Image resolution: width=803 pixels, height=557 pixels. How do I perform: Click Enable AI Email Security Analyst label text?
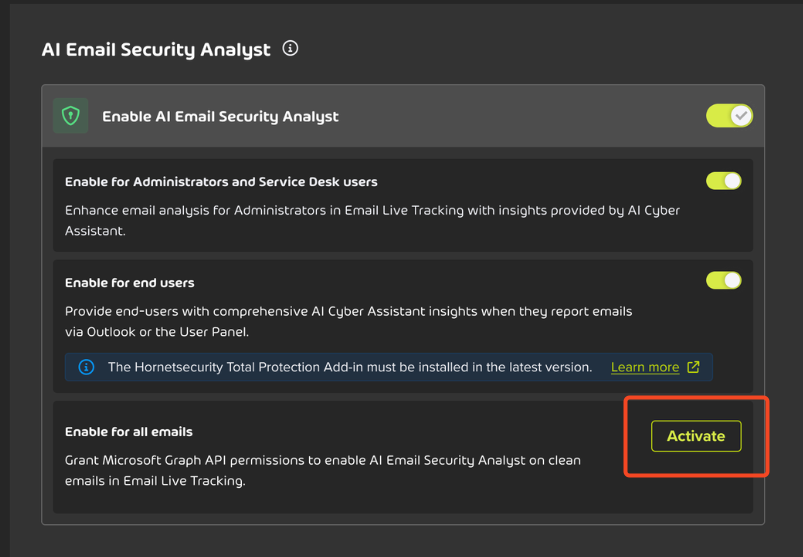220,117
